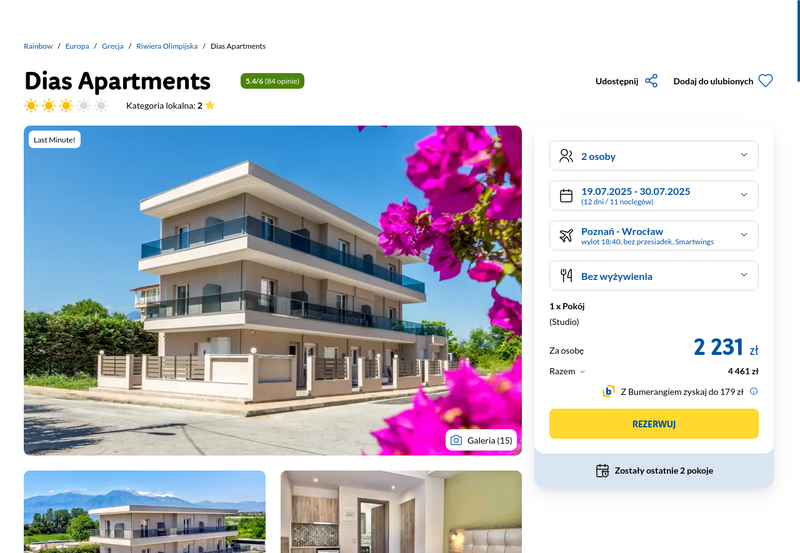This screenshot has width=800, height=553.
Task: Click the share icon next to Udostępnij
Action: 651,81
